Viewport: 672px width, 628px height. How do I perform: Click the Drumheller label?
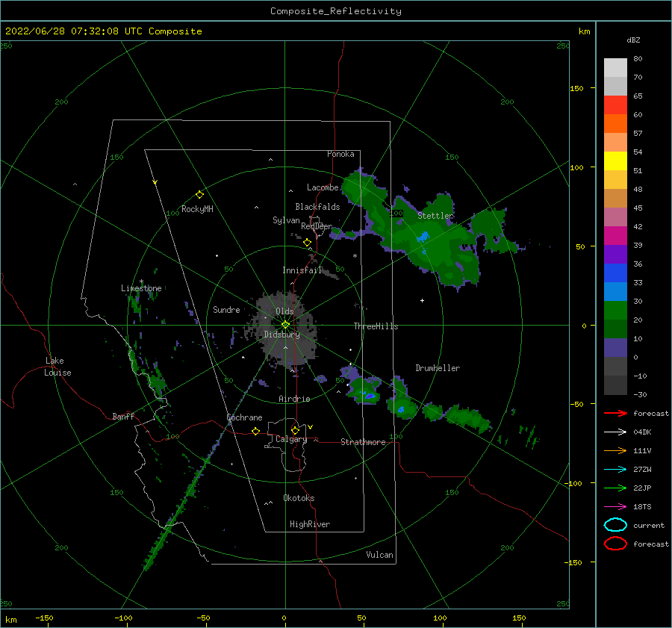click(x=438, y=368)
